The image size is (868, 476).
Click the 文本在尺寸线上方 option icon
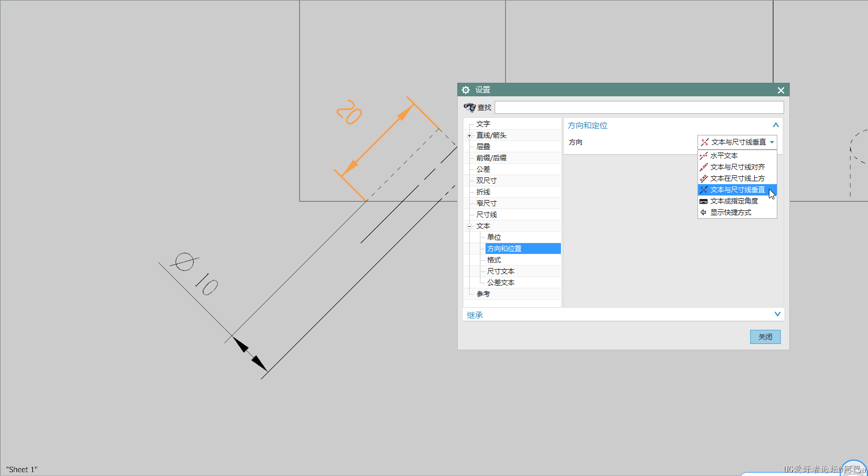point(704,178)
